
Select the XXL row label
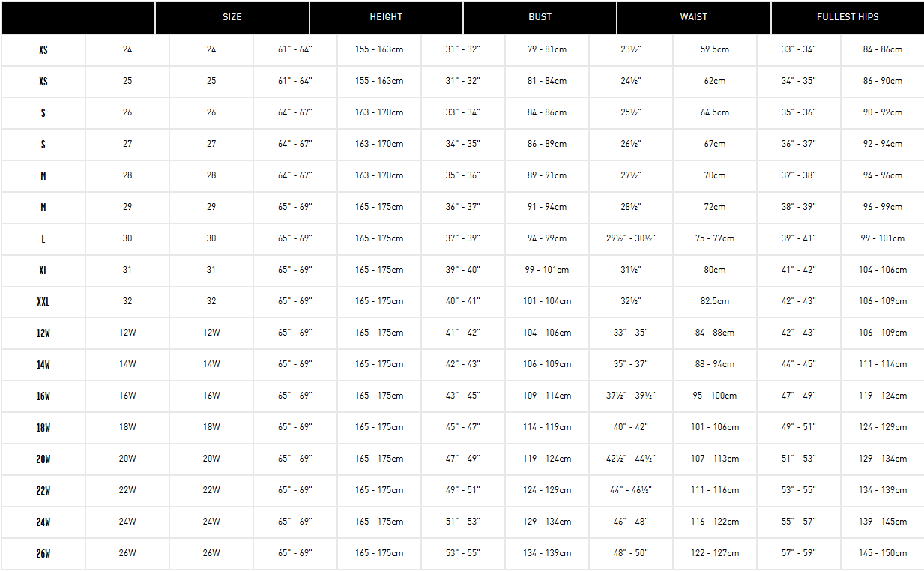pyautogui.click(x=43, y=302)
